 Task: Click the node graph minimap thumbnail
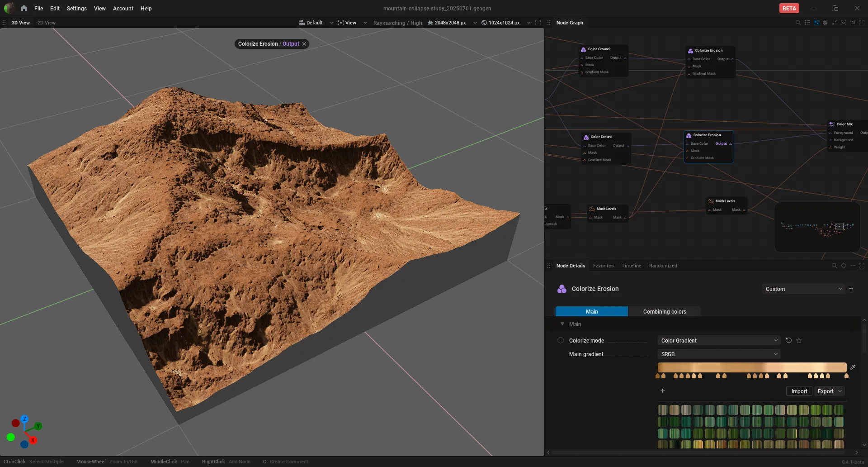tap(817, 227)
